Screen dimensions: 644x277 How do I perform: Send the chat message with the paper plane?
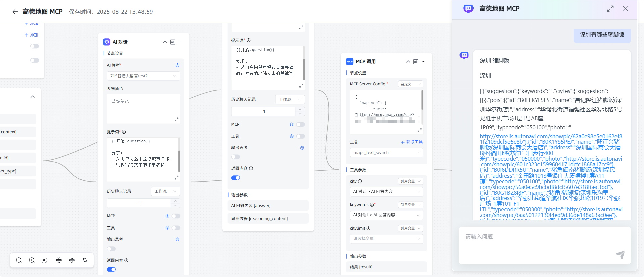[x=620, y=255]
